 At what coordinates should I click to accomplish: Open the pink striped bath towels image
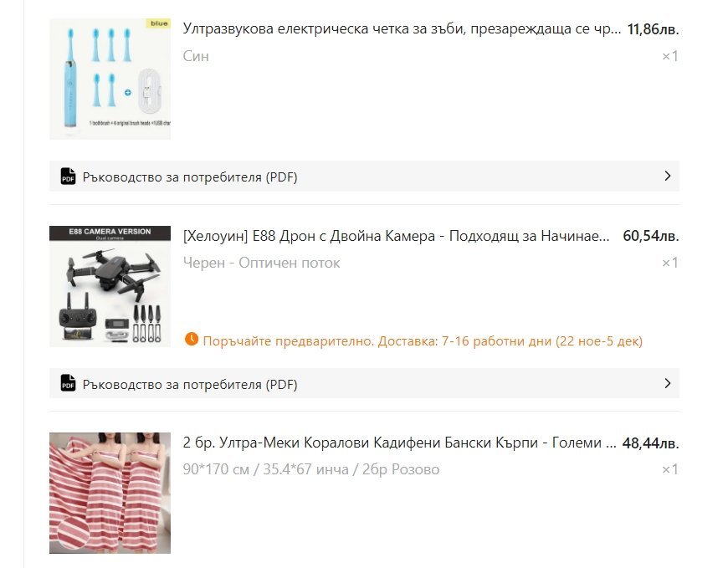(110, 494)
